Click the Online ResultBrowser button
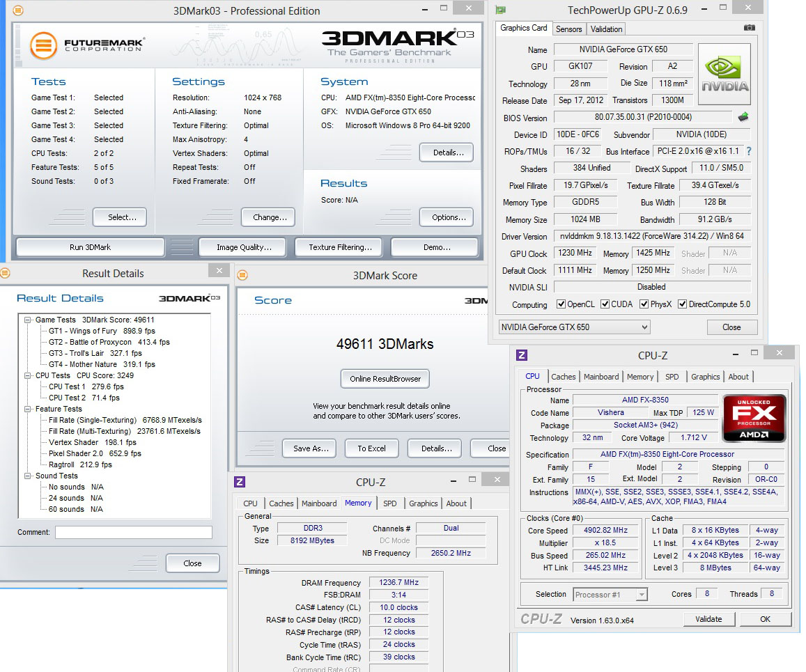 (x=385, y=379)
